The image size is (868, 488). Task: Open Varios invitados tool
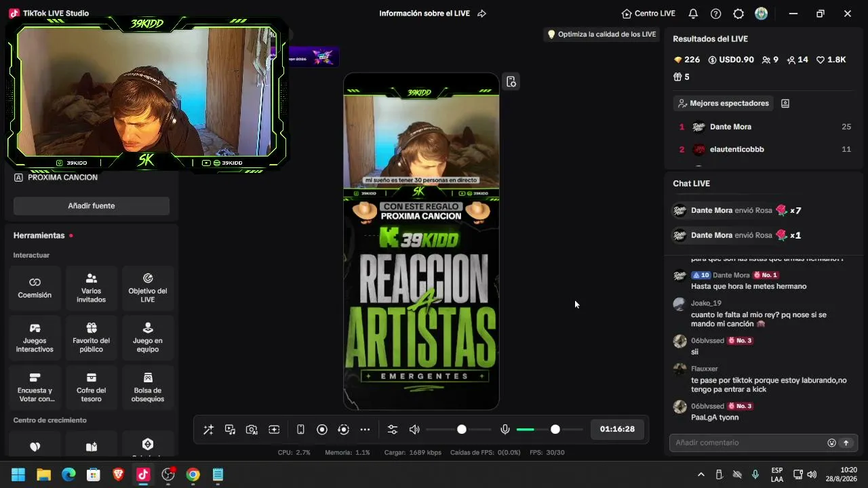click(x=92, y=288)
